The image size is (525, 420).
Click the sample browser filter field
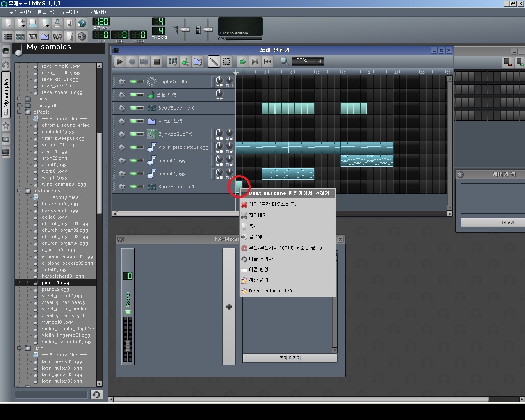tap(51, 395)
